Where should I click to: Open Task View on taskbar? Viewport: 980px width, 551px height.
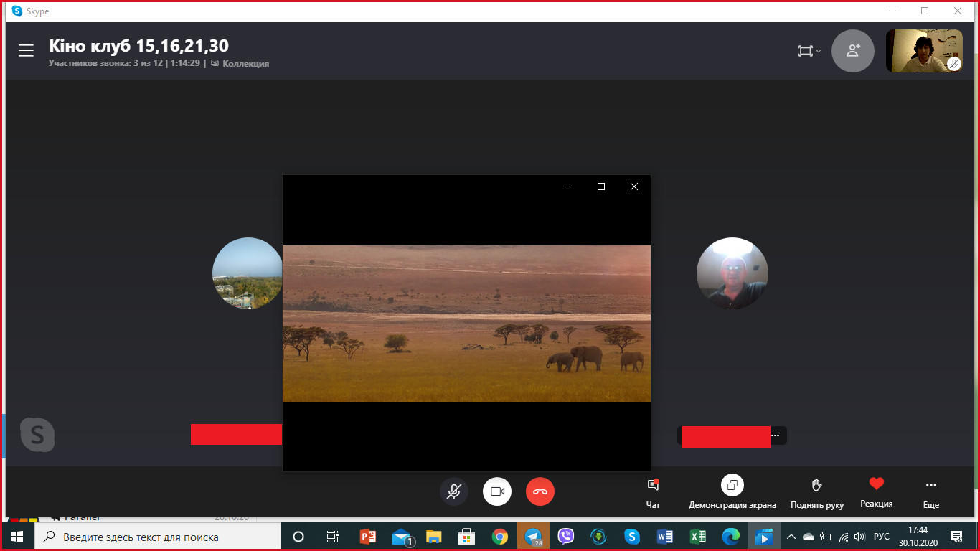[x=332, y=537]
